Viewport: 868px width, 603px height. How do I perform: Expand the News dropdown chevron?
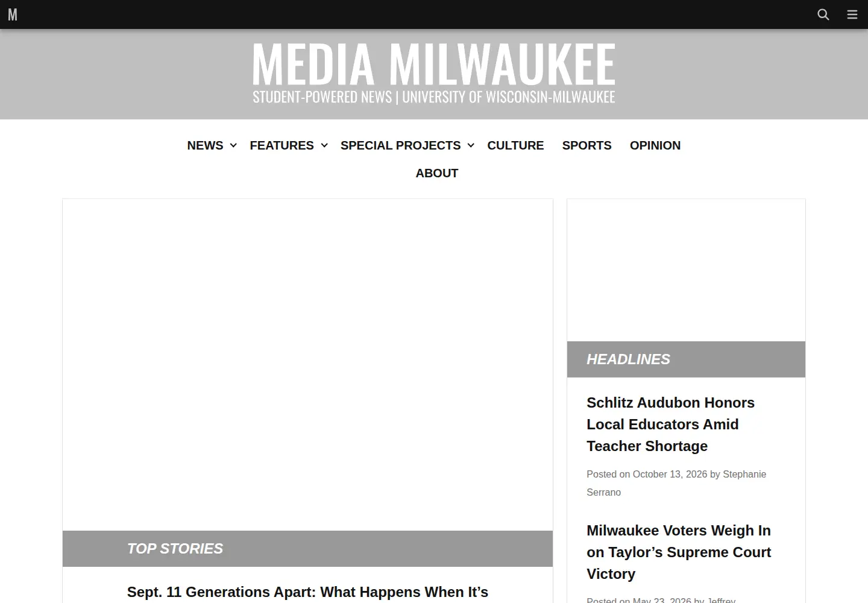(233, 145)
